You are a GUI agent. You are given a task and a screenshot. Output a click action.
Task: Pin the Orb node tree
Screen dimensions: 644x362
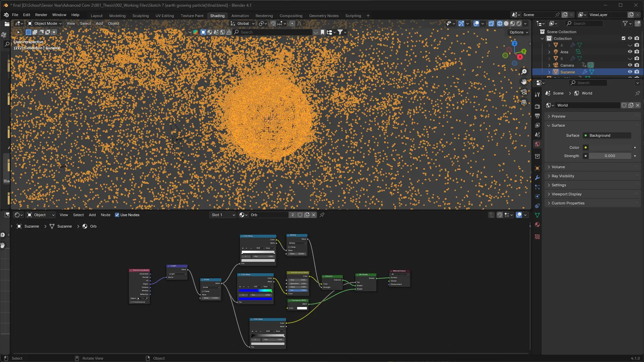click(x=322, y=215)
